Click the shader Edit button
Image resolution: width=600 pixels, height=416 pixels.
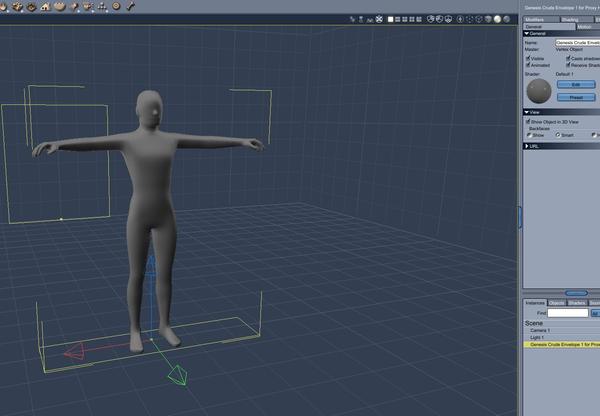[x=576, y=84]
